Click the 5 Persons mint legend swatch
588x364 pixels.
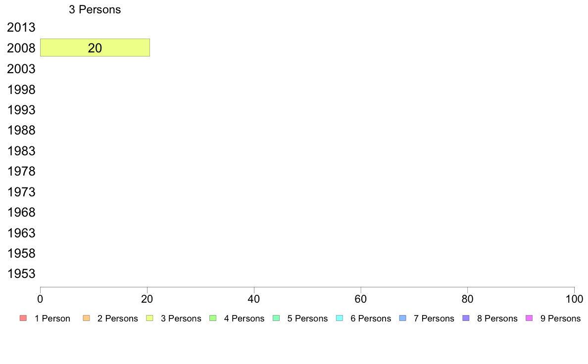coord(276,318)
